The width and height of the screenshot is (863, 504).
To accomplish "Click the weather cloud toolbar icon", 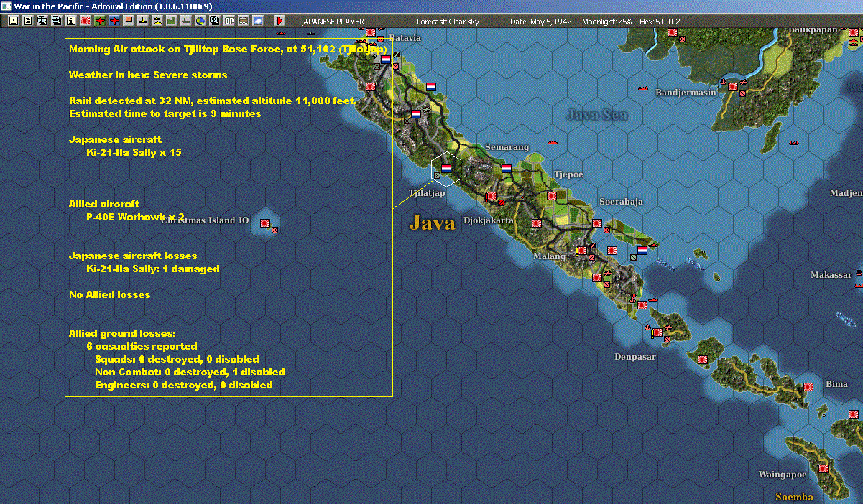I will [x=258, y=22].
